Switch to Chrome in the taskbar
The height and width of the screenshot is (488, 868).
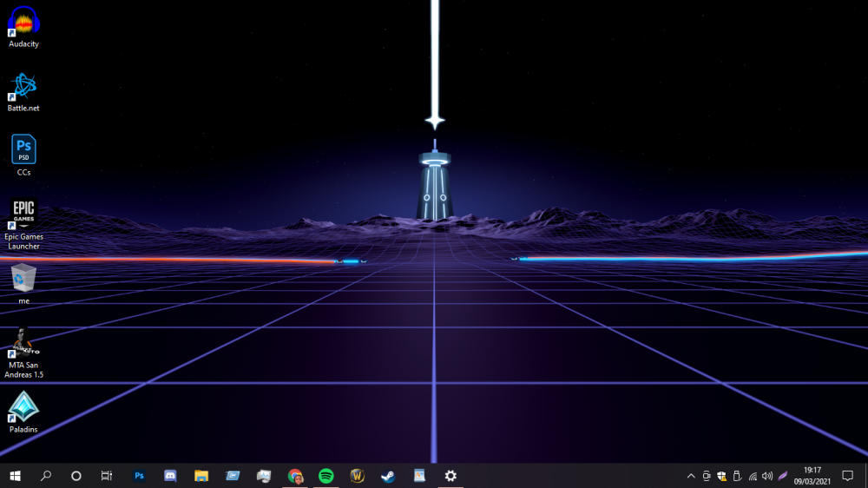pyautogui.click(x=295, y=476)
